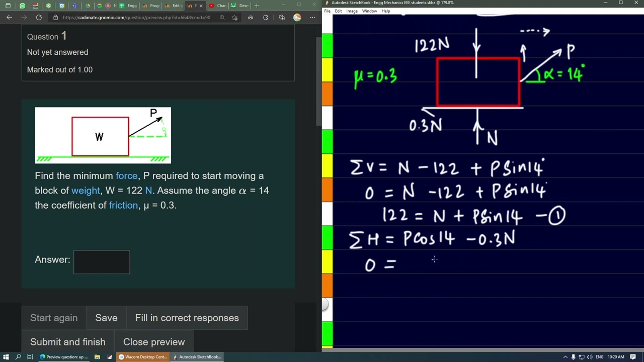Reload the browser page
This screenshot has width=644, height=362.
coord(39,18)
